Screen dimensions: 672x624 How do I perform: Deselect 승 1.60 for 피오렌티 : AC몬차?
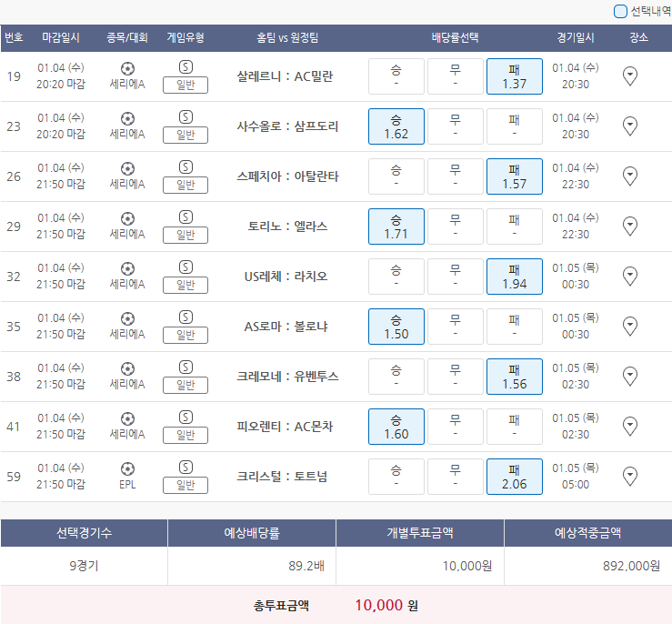pyautogui.click(x=396, y=427)
